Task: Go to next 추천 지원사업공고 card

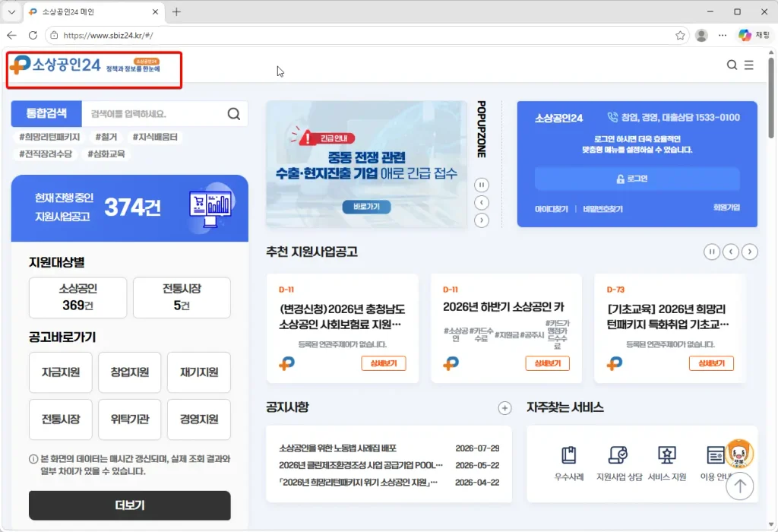Action: pyautogui.click(x=750, y=252)
